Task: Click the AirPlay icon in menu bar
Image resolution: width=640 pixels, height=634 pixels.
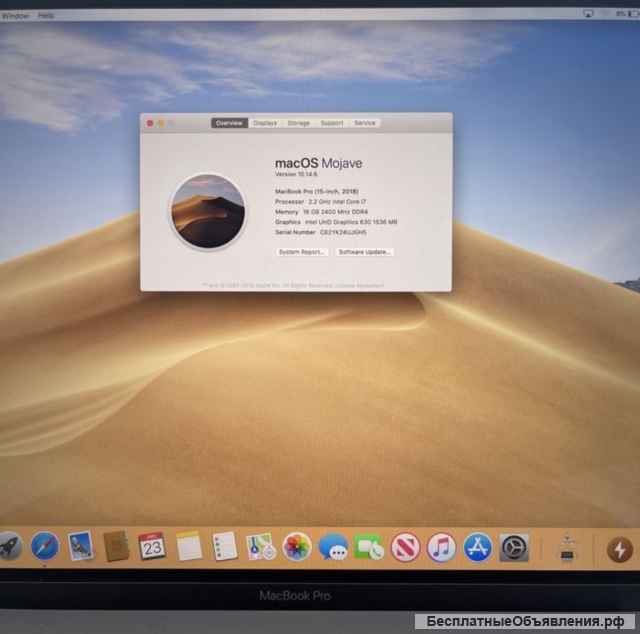Action: (x=588, y=14)
